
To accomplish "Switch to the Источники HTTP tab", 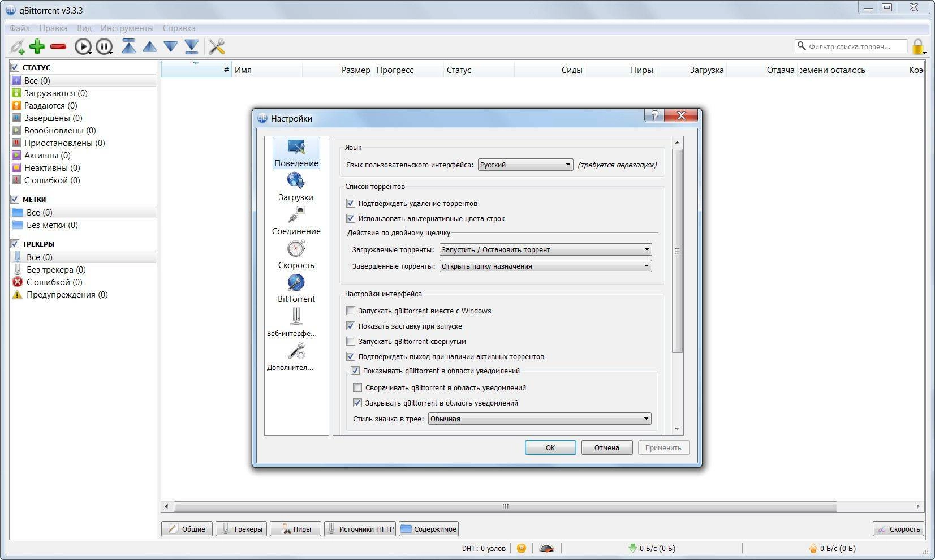I will point(360,529).
